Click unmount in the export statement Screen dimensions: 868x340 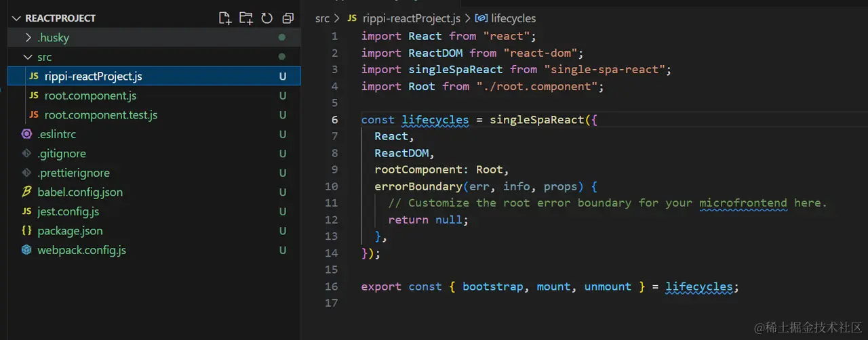(608, 286)
